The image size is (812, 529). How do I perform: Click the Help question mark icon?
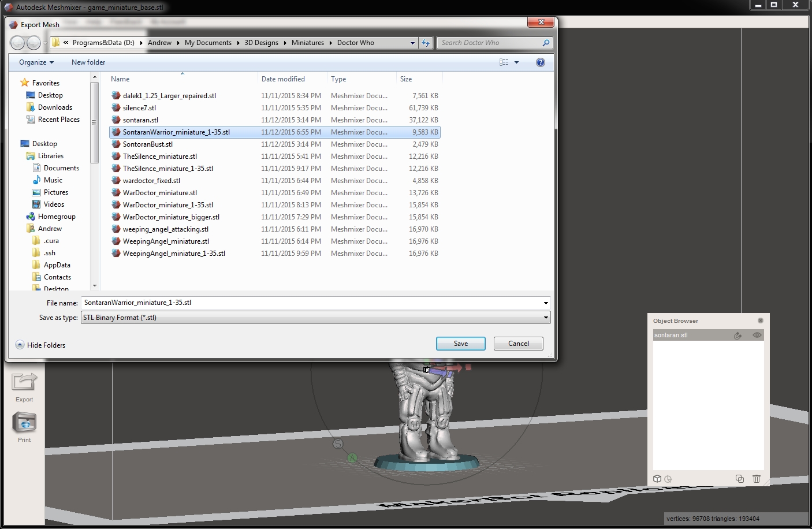pos(541,62)
